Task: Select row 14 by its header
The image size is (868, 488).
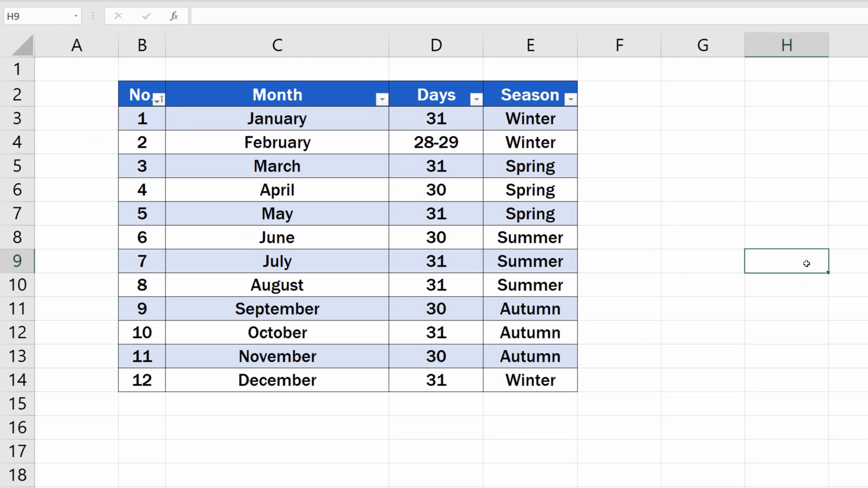Action: [17, 380]
